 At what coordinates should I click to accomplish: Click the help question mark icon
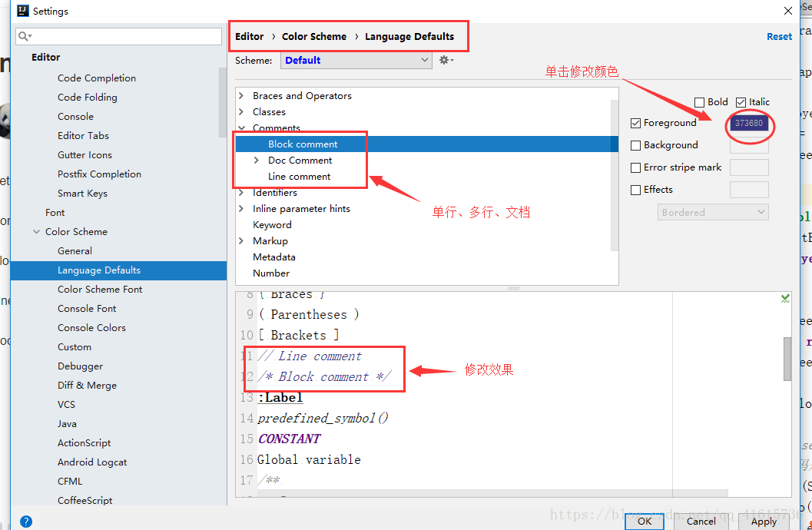[26, 522]
